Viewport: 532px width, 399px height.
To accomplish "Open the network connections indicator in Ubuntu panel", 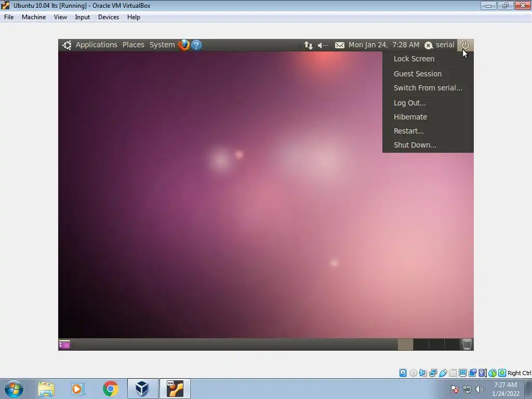I will [309, 45].
